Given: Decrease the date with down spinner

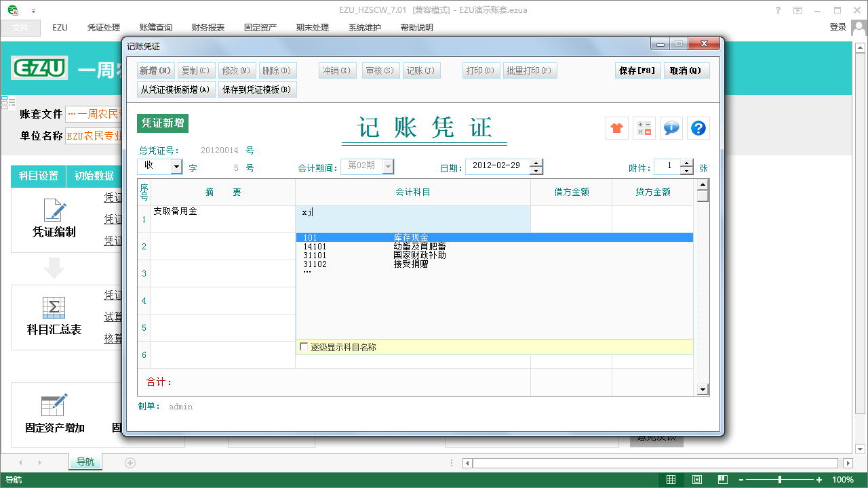Looking at the screenshot, I should point(536,170).
